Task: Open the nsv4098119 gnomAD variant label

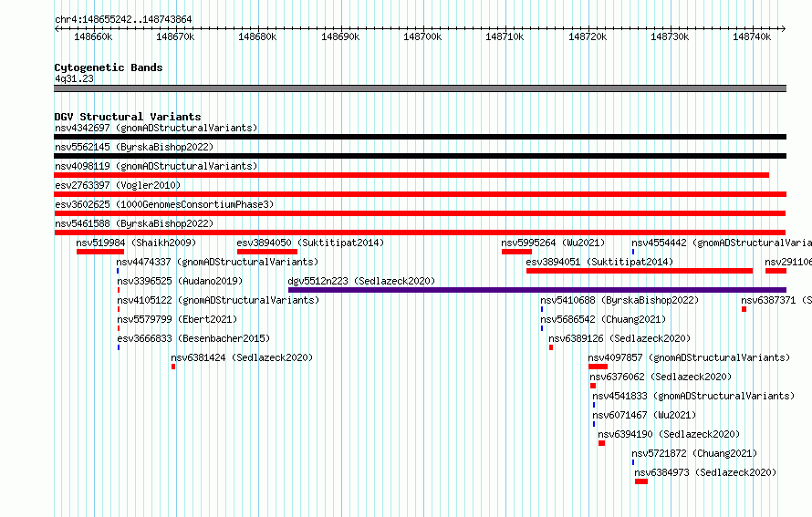Action: pos(156,166)
